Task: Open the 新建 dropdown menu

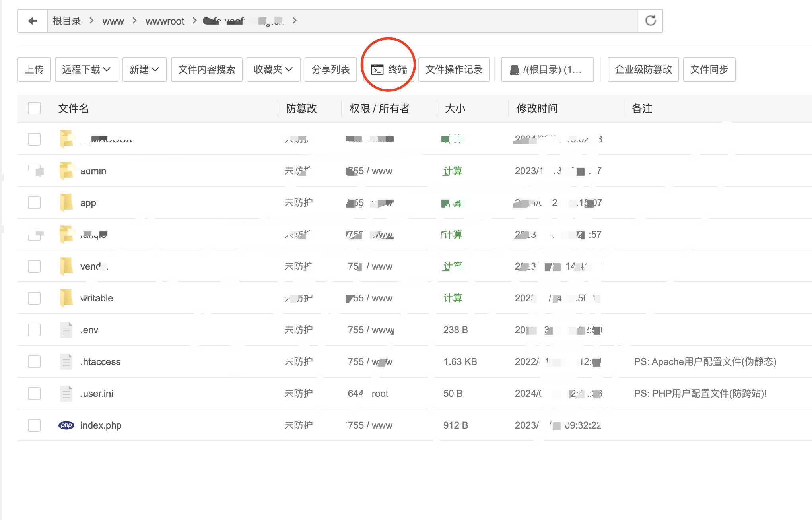Action: (144, 70)
